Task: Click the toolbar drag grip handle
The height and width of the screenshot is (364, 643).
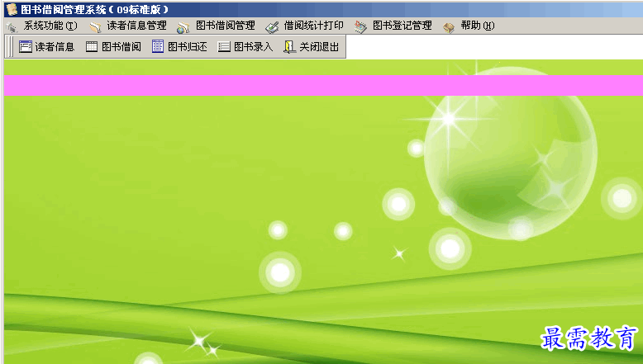Action: 11,47
